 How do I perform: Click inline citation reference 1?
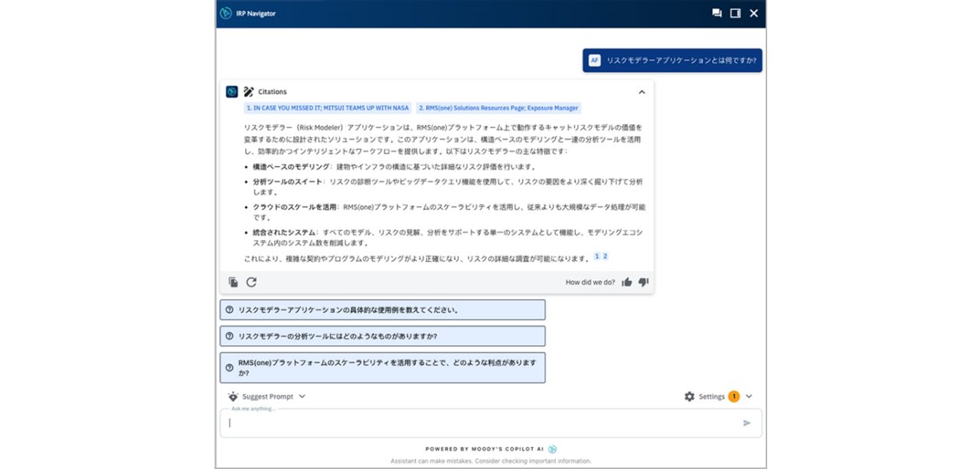point(597,256)
